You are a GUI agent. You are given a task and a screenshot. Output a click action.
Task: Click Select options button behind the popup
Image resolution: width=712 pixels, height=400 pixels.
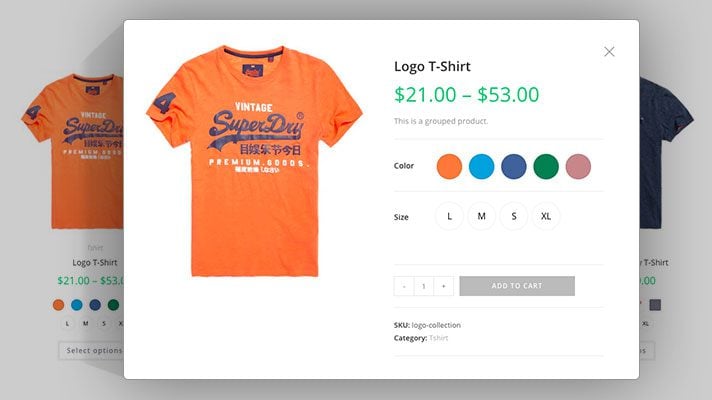[x=92, y=351]
